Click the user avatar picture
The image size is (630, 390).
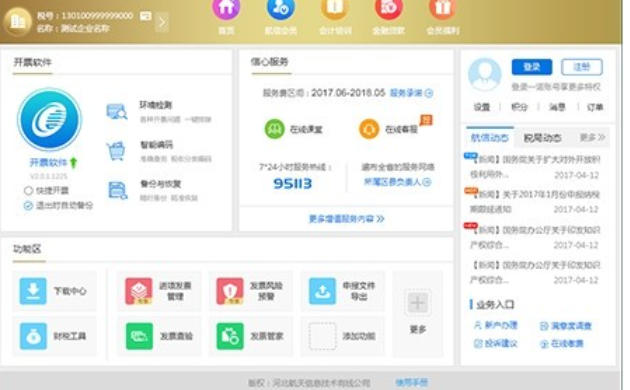(485, 74)
